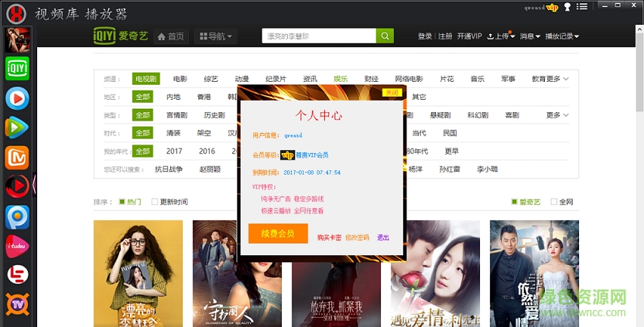Click the search input field
This screenshot has width=644, height=327.
click(x=319, y=36)
